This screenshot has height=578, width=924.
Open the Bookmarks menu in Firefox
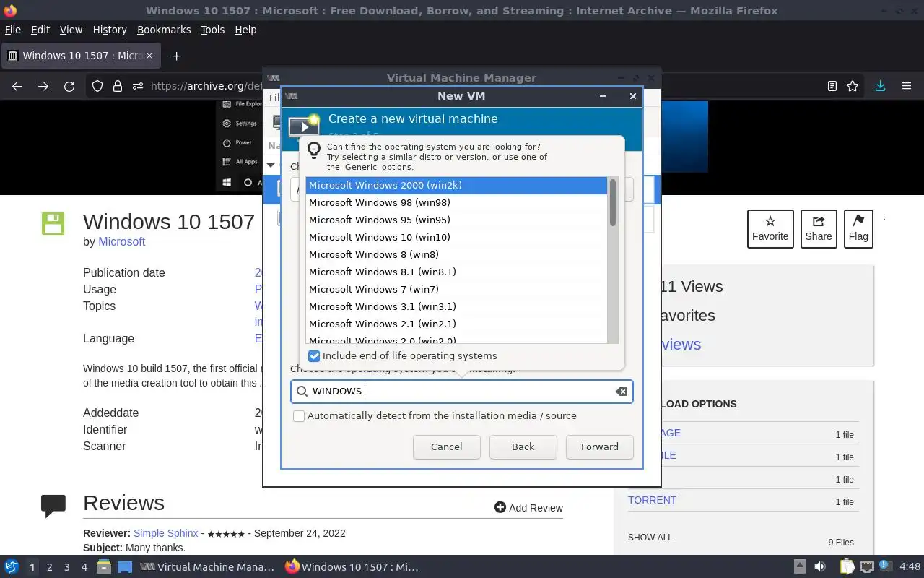coord(164,30)
